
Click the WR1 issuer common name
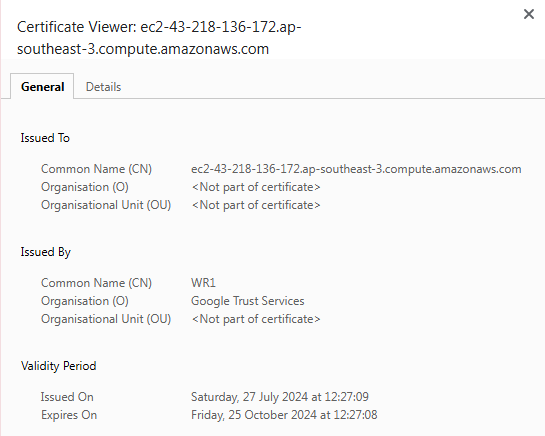click(x=203, y=283)
